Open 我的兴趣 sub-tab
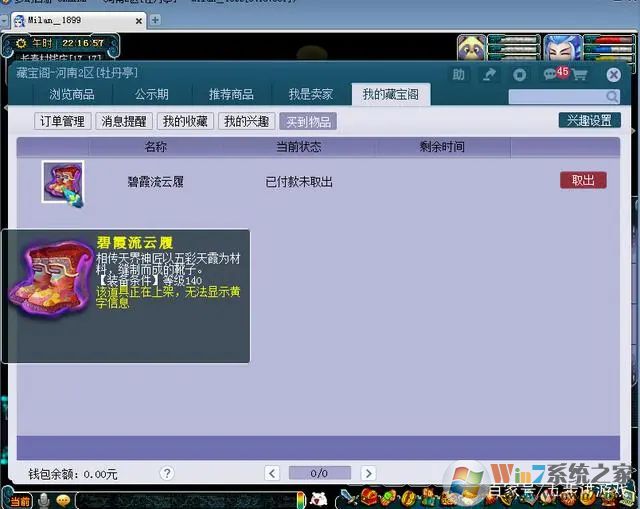This screenshot has width=640, height=509. [x=247, y=121]
